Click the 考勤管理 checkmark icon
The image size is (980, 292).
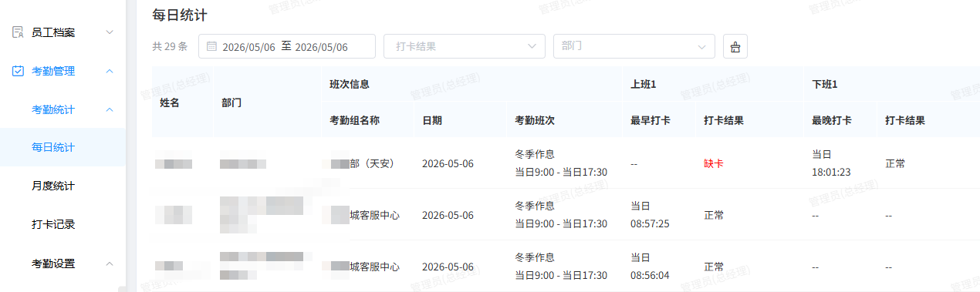point(19,71)
